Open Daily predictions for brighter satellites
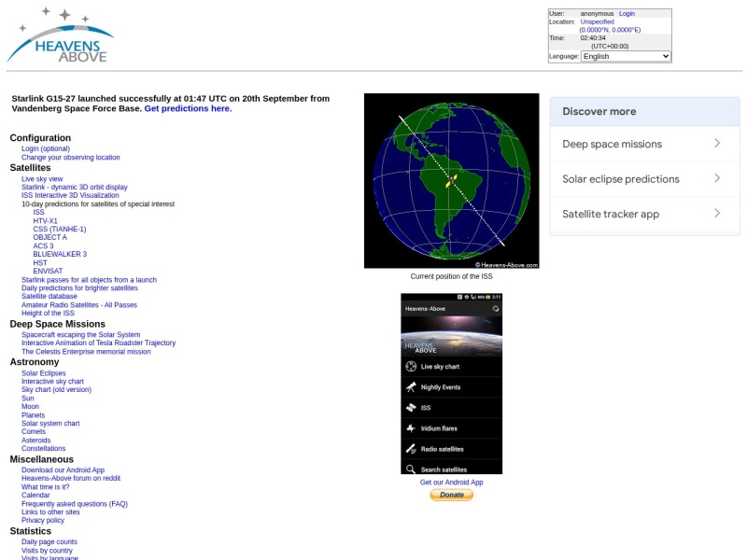The image size is (747, 560). 79,288
